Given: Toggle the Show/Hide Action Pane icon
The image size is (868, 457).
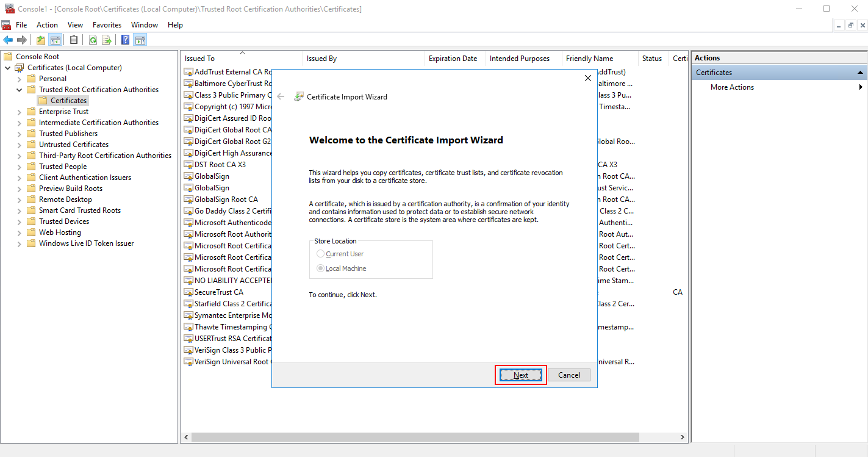Looking at the screenshot, I should click(x=140, y=39).
